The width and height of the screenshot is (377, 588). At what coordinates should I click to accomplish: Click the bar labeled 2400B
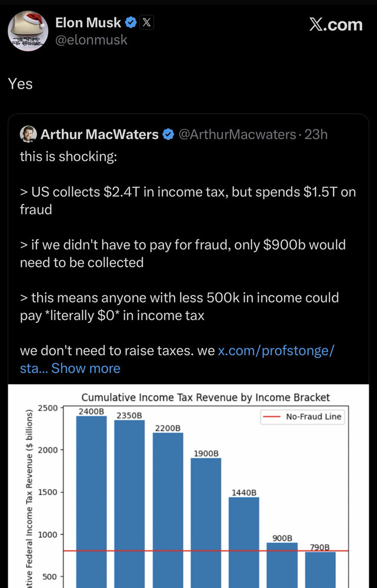(x=91, y=501)
